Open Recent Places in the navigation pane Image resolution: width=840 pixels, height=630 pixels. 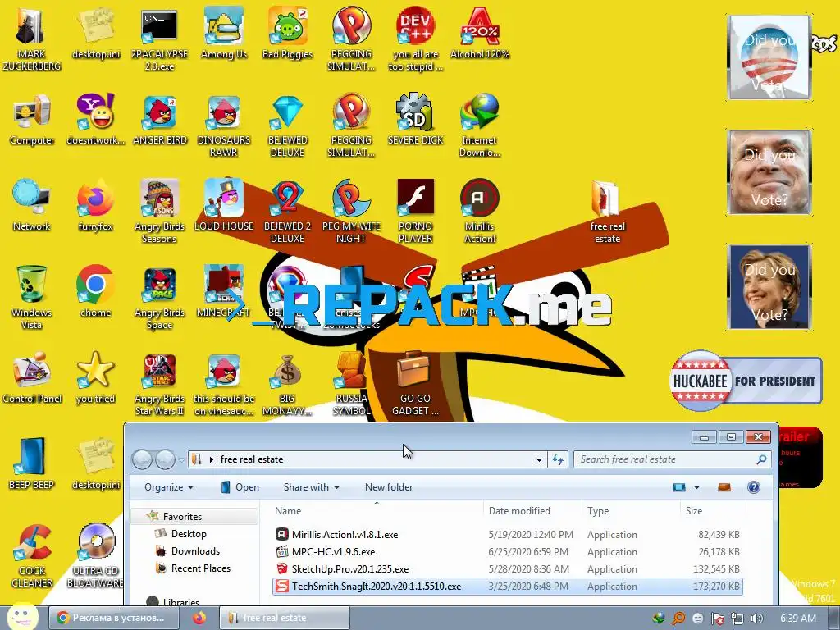point(201,568)
